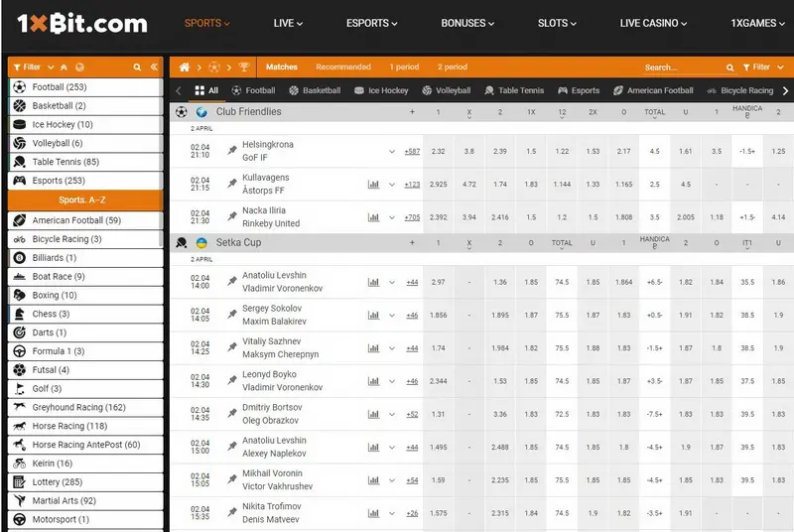Click the football icon beside Club Friendlies
The width and height of the screenshot is (794, 532).
[182, 112]
